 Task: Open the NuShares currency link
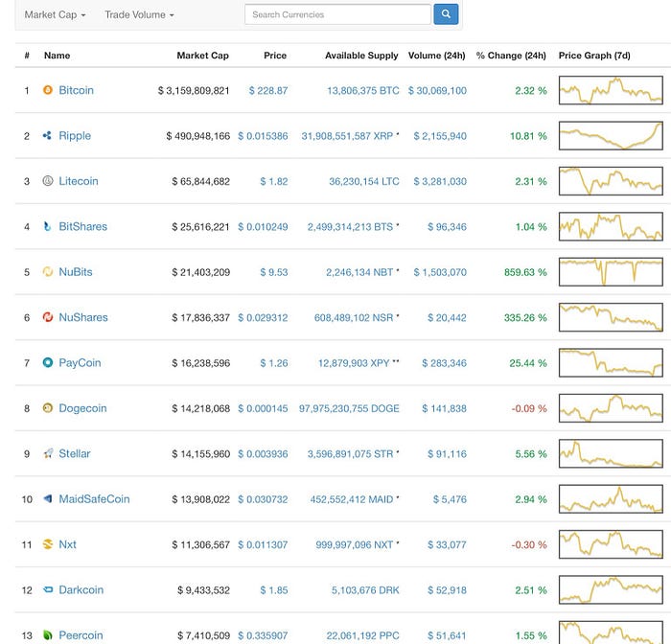(83, 317)
